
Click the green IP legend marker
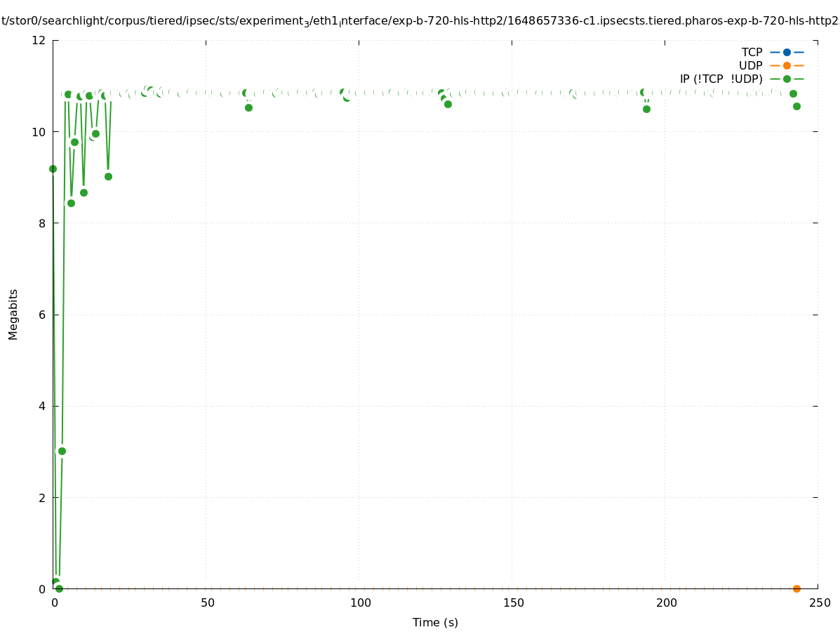(x=787, y=79)
